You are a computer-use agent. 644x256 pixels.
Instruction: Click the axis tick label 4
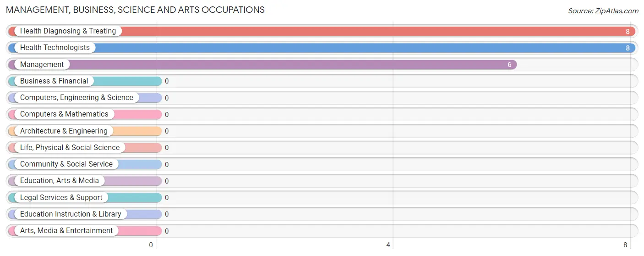[388, 245]
